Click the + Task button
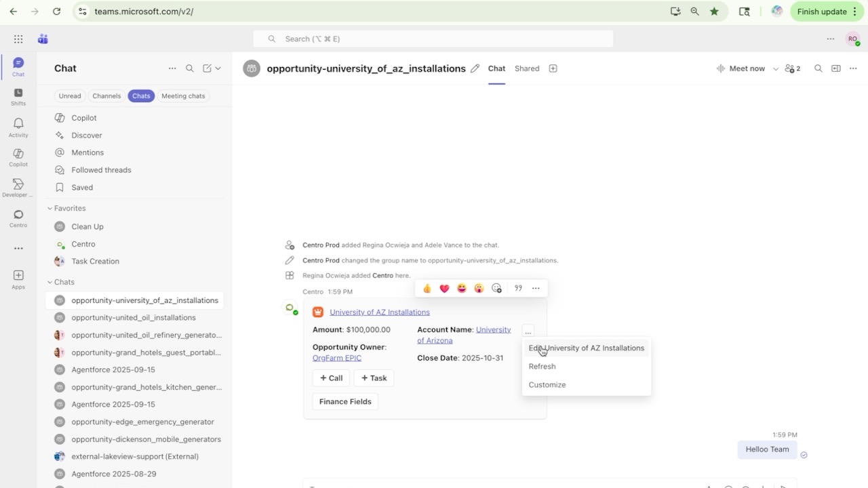Viewport: 868px width, 488px height. tap(374, 378)
